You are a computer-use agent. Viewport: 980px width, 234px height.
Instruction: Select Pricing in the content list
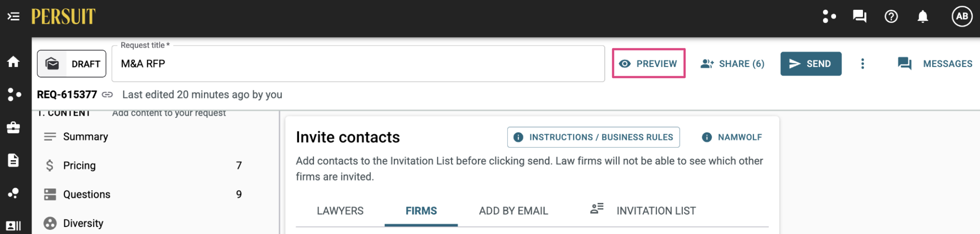pyautogui.click(x=143, y=165)
